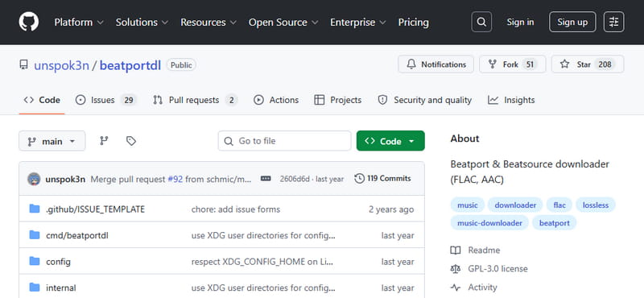Switch to the Actions tab
This screenshot has height=298, width=644.
click(x=276, y=100)
